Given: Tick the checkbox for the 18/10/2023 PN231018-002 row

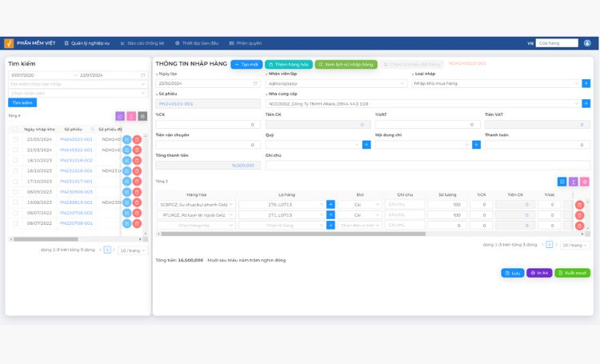Looking at the screenshot, I should tap(15, 160).
